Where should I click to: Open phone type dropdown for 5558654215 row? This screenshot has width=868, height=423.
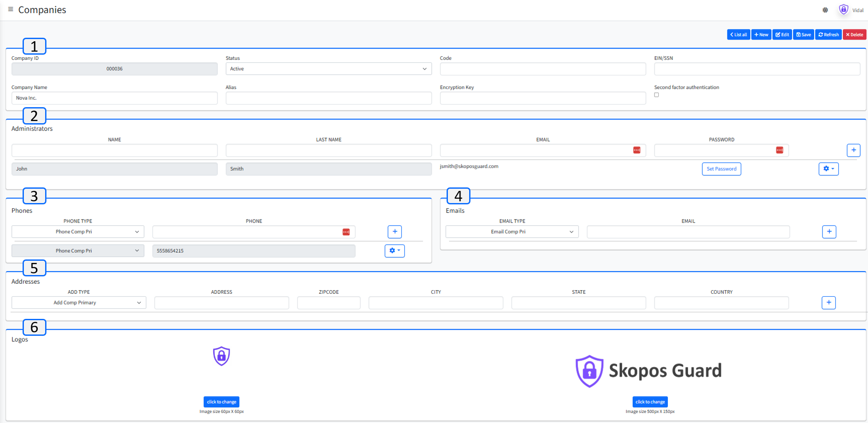point(78,251)
